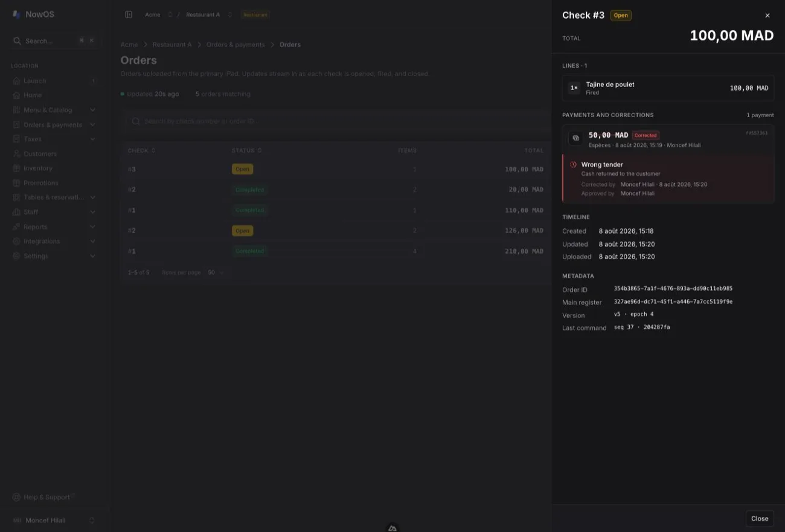Click the Inventory sidebar icon

pos(16,168)
